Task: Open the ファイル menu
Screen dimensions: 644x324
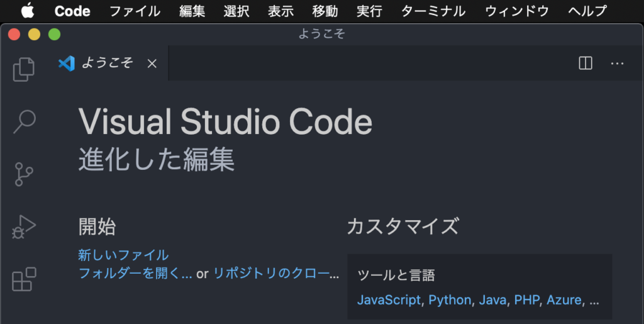Action: tap(135, 11)
